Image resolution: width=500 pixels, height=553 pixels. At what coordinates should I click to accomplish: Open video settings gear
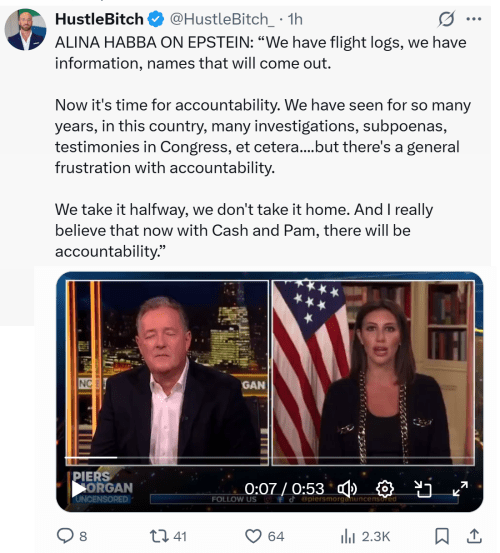point(385,489)
